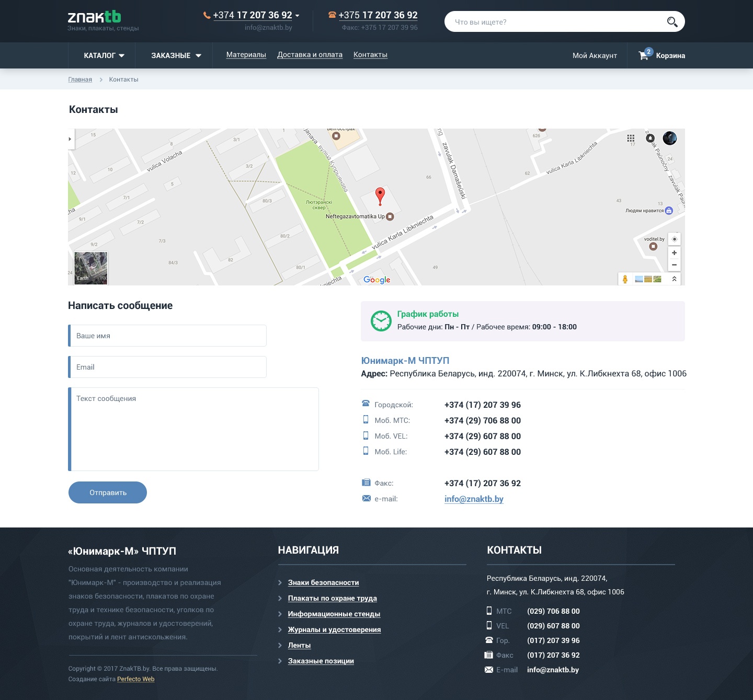Viewport: 753px width, 700px height.
Task: Open footer link Заказные позиции
Action: (x=321, y=661)
